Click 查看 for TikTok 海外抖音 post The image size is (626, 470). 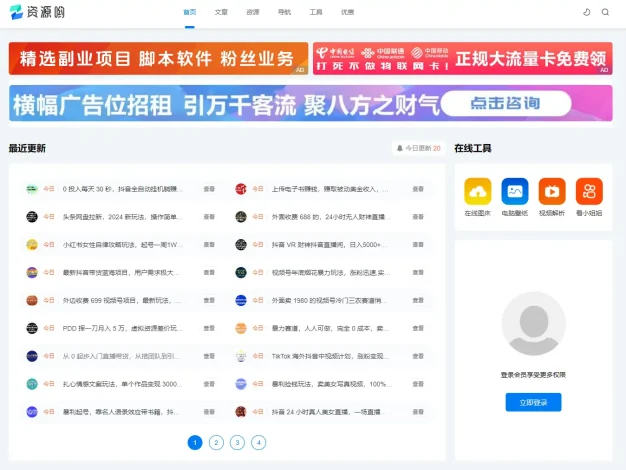pos(418,356)
